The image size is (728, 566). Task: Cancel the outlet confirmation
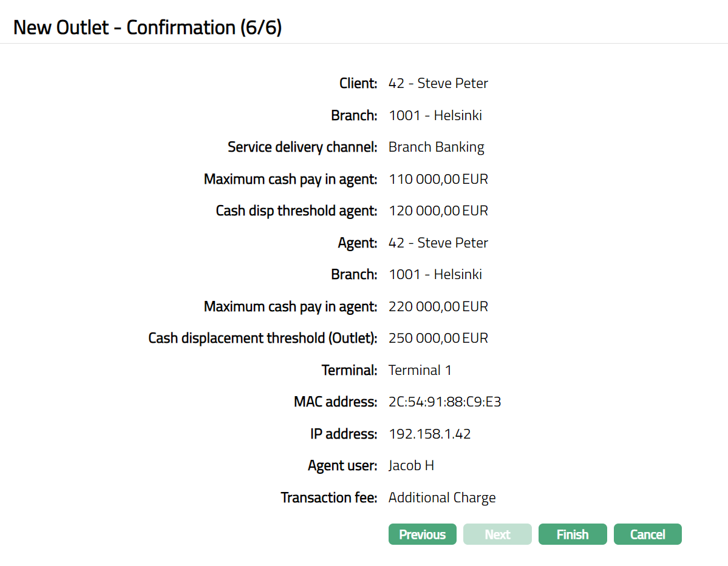tap(647, 534)
